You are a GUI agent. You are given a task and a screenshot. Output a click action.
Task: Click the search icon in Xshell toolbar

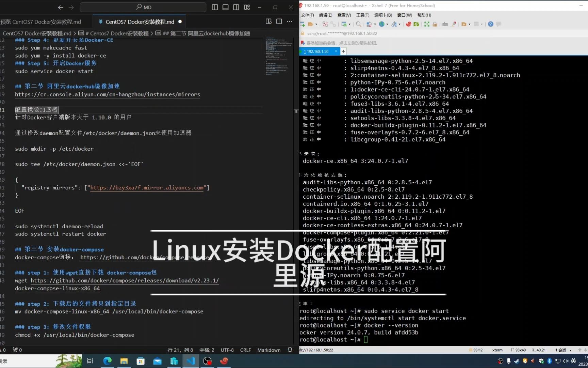[359, 24]
